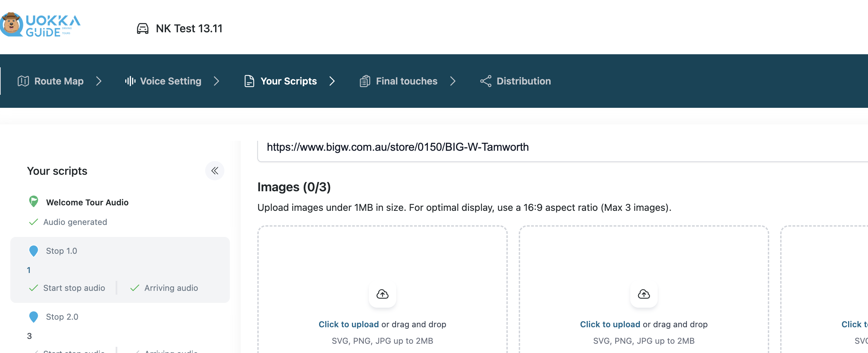Click the Your Scripts document icon
Screen dimensions: 868x353
pos(249,81)
